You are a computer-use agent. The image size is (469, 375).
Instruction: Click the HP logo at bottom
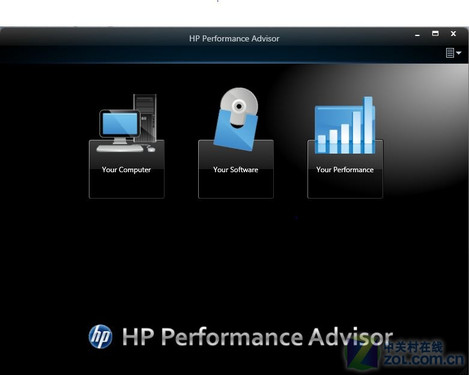tap(100, 337)
